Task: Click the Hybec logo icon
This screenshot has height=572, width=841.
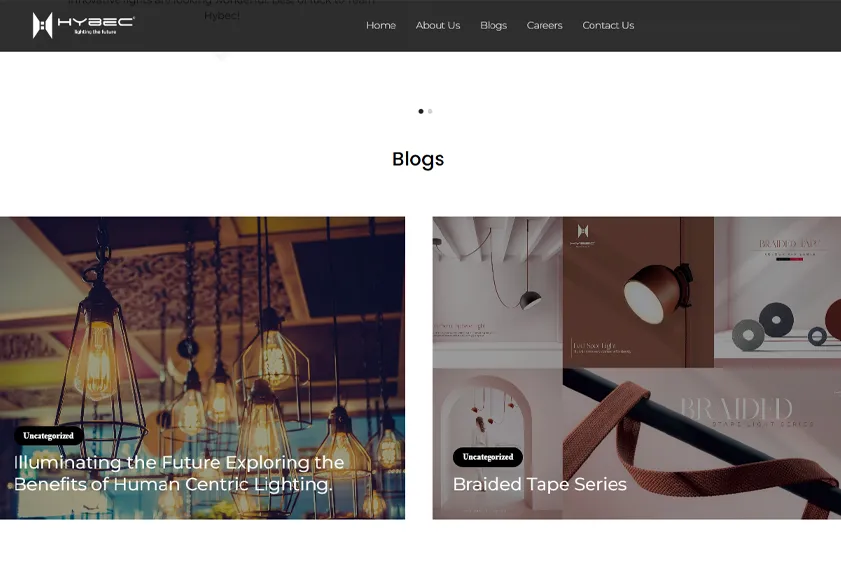Action: (42, 25)
